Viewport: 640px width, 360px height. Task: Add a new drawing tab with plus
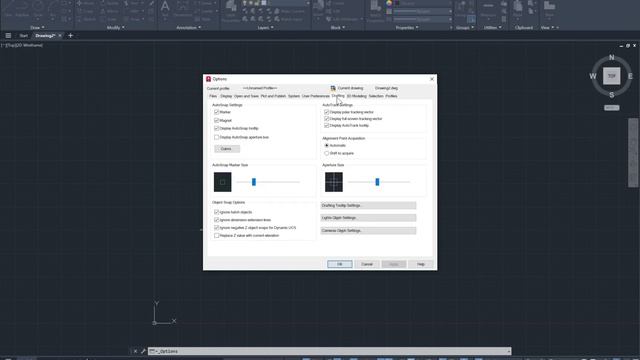click(70, 36)
